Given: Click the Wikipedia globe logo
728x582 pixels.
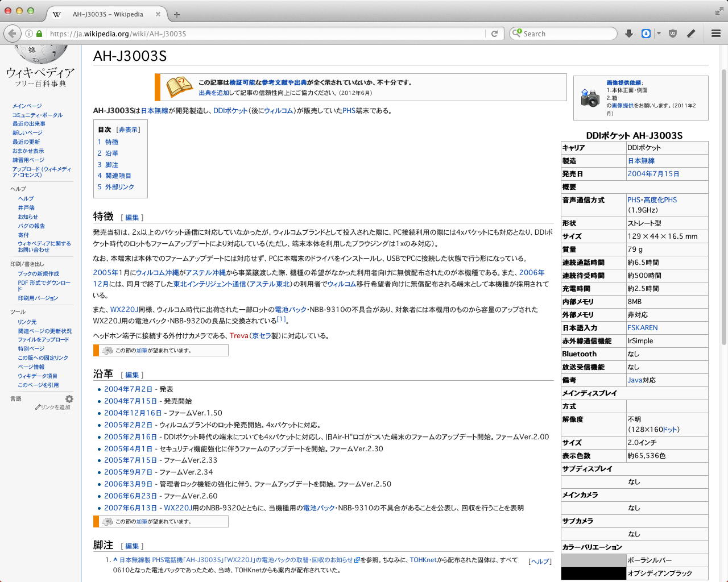Looking at the screenshot, I should point(40,55).
